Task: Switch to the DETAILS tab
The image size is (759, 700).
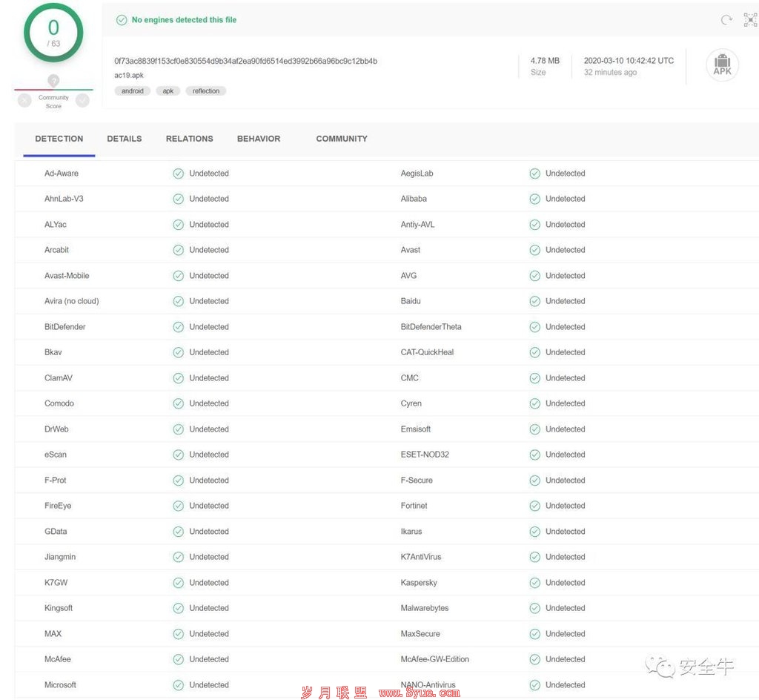Action: tap(125, 139)
